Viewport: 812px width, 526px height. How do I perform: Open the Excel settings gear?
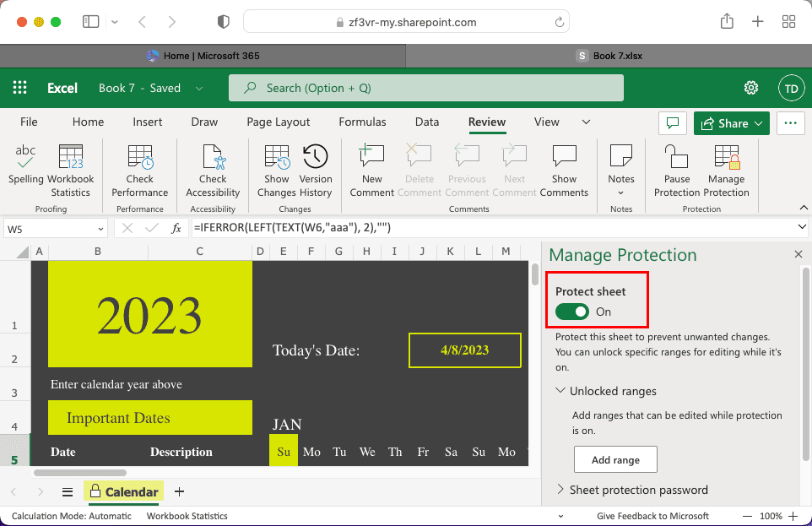[x=750, y=88]
